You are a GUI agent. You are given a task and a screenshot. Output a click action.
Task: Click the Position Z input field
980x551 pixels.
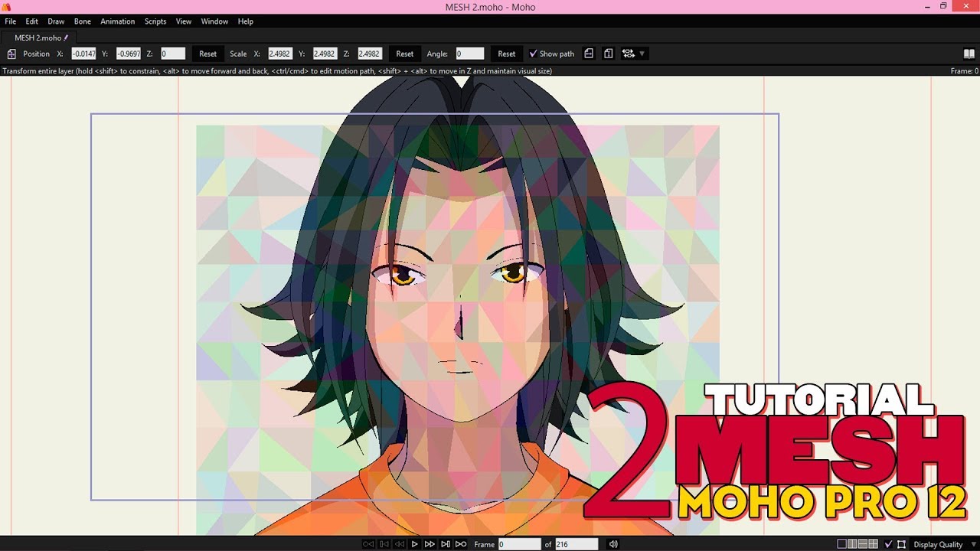coord(173,54)
